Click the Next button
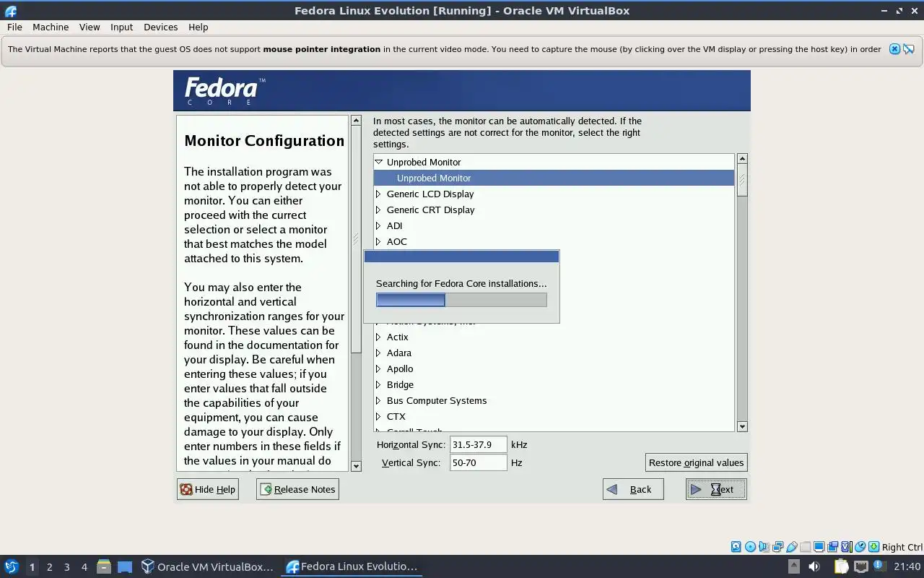This screenshot has height=578, width=924. (x=716, y=489)
